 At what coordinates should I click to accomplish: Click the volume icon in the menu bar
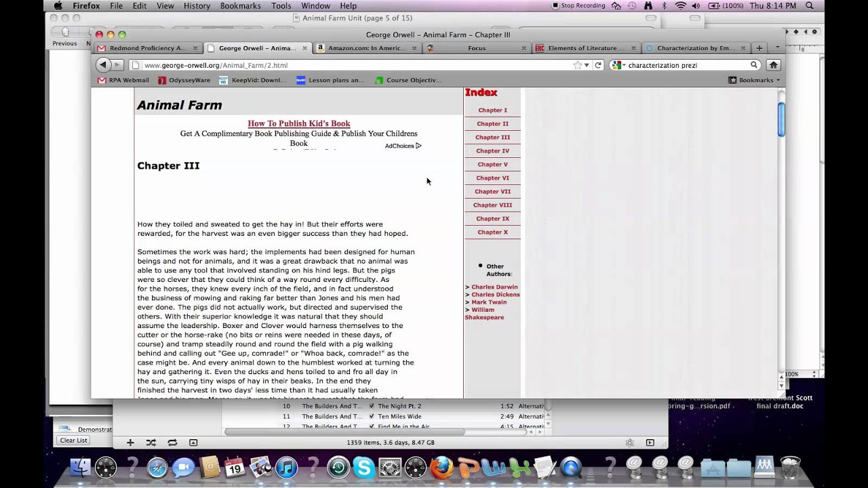tap(696, 5)
